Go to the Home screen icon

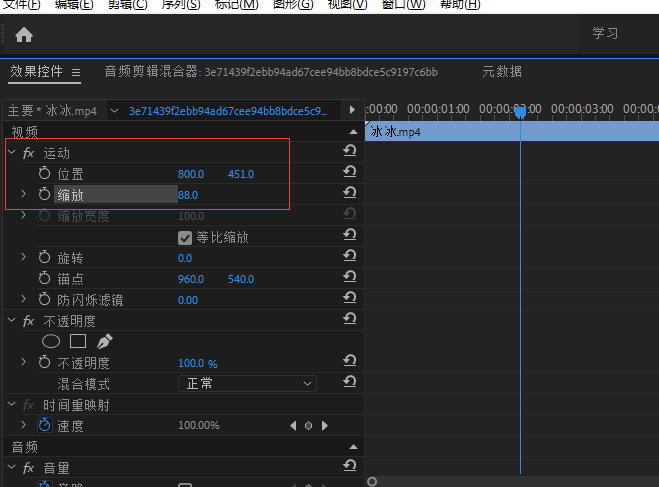click(24, 35)
